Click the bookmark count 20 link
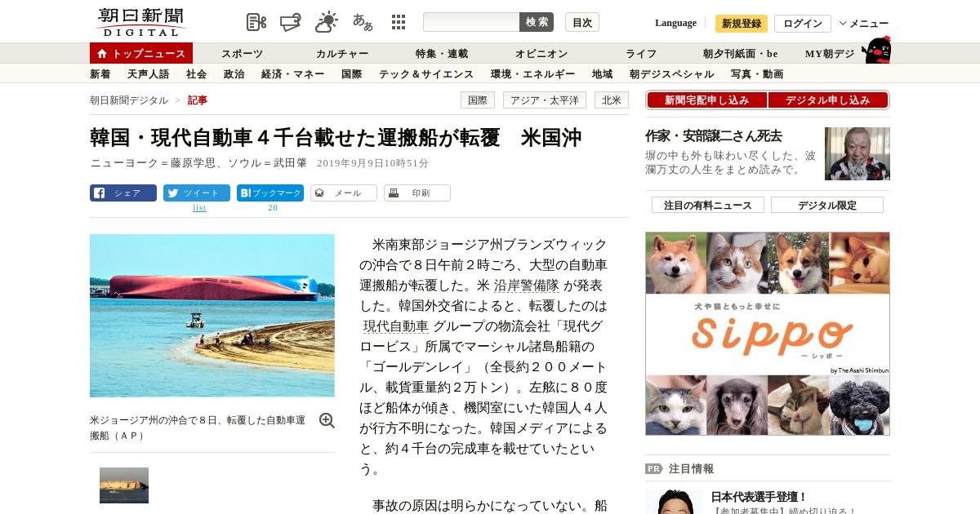The width and height of the screenshot is (980, 514). coord(273,208)
